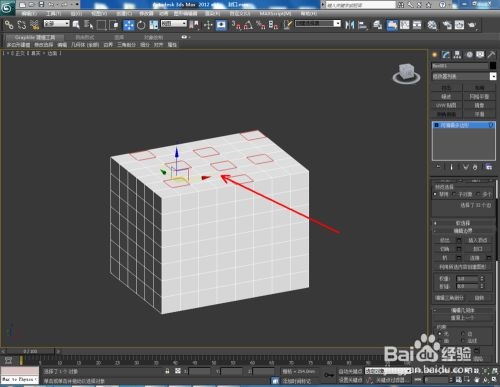Open the 3ds Max application menu button

(7, 7)
